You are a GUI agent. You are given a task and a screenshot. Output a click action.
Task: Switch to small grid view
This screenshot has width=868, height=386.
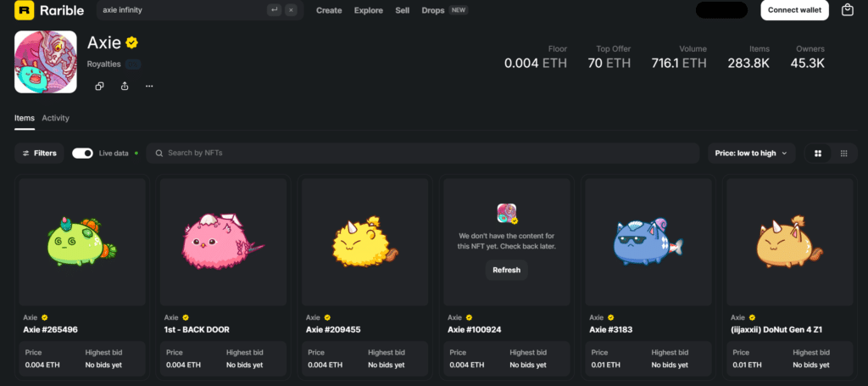point(843,154)
